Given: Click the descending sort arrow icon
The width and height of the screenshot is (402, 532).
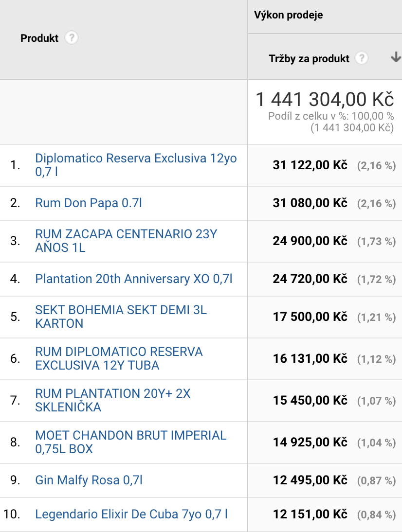Looking at the screenshot, I should (x=395, y=57).
